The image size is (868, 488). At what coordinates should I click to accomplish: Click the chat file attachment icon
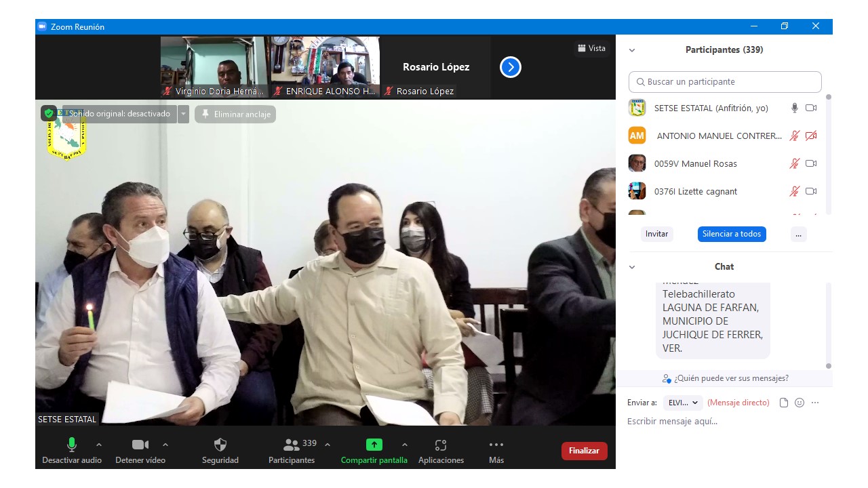(x=784, y=403)
